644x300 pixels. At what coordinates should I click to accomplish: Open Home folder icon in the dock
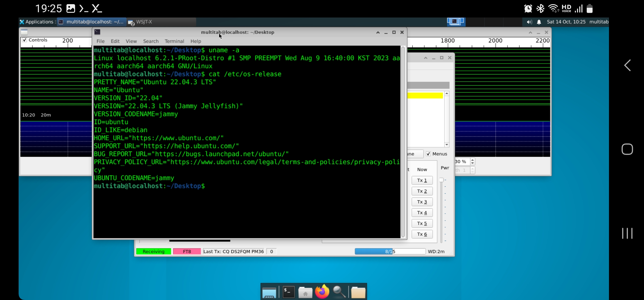pos(305,292)
